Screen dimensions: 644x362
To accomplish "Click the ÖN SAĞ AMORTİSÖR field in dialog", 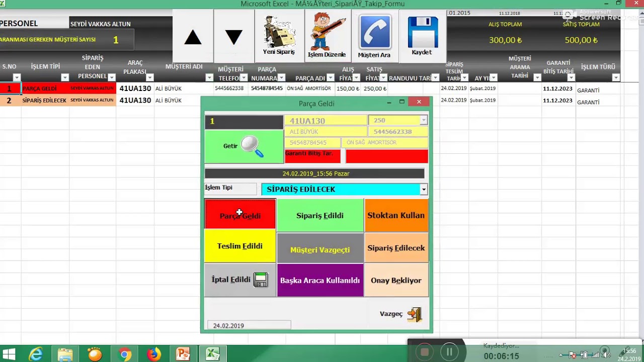I will click(x=384, y=143).
